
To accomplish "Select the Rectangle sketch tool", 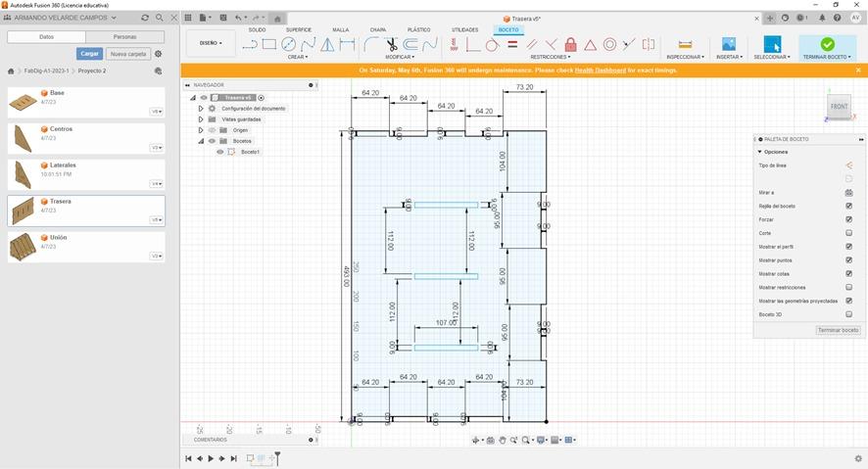I will pos(269,44).
